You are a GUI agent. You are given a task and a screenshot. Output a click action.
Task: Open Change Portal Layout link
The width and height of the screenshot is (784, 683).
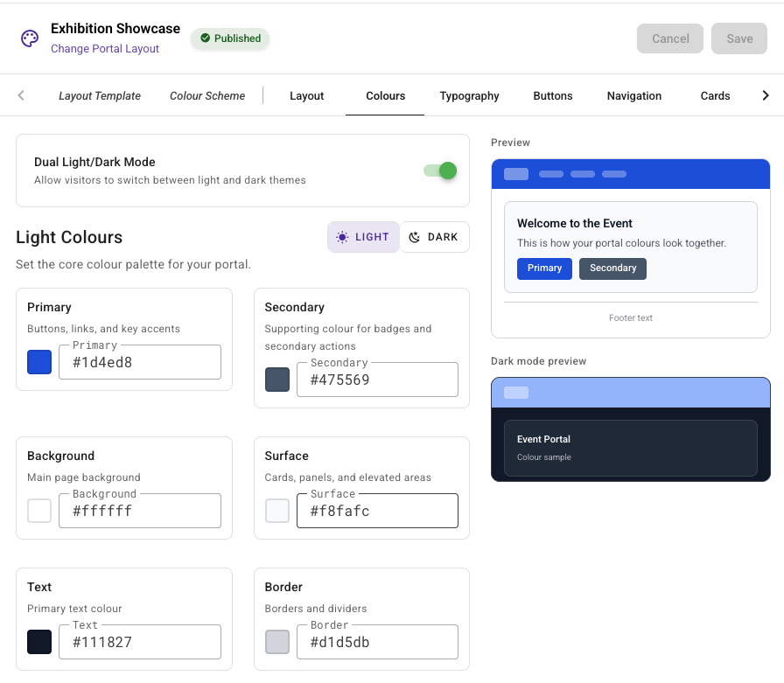tap(104, 48)
